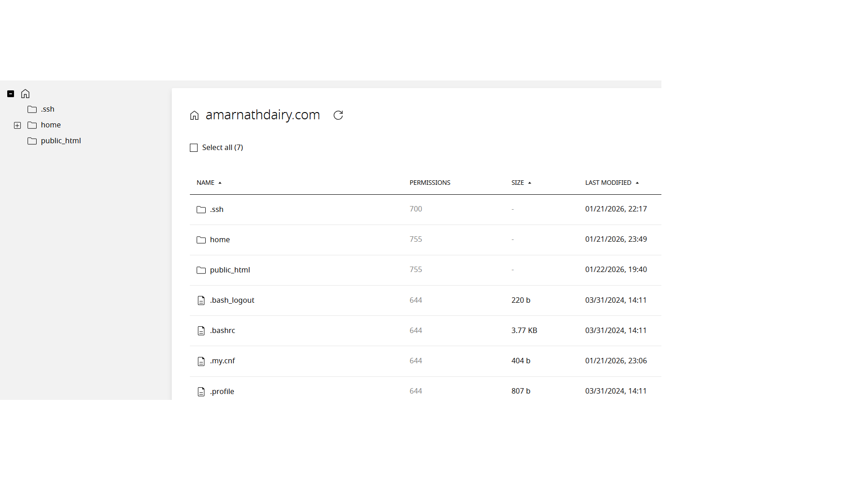Open the .bash_logout file
868x488 pixels.
point(232,300)
